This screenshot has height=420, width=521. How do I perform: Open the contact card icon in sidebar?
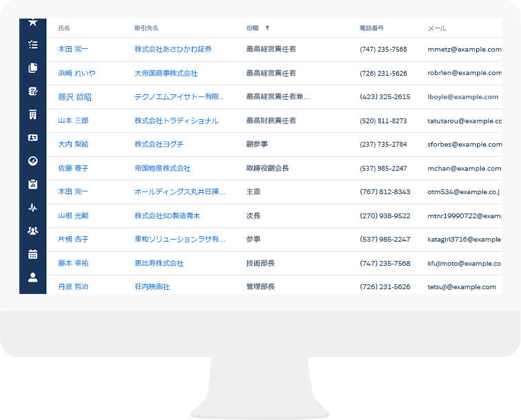coord(32,137)
